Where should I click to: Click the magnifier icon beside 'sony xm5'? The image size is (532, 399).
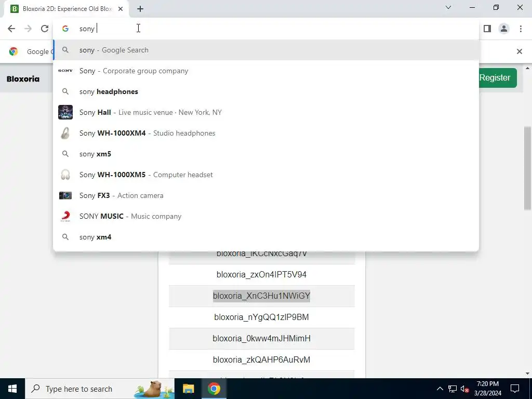pos(65,154)
